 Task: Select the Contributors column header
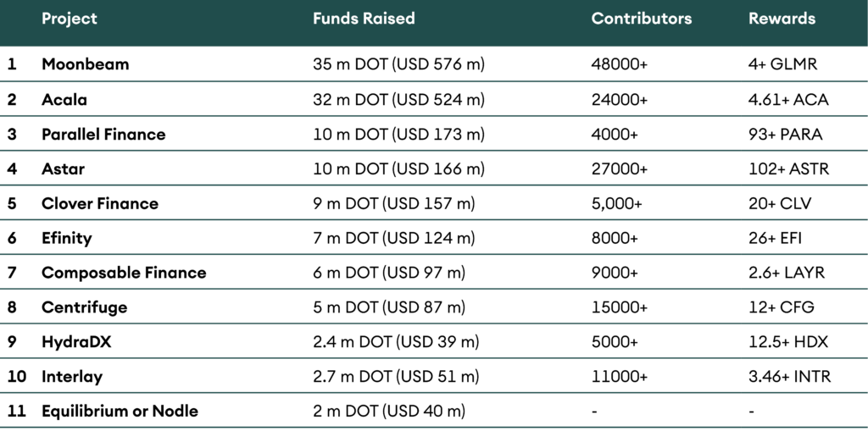pos(641,19)
